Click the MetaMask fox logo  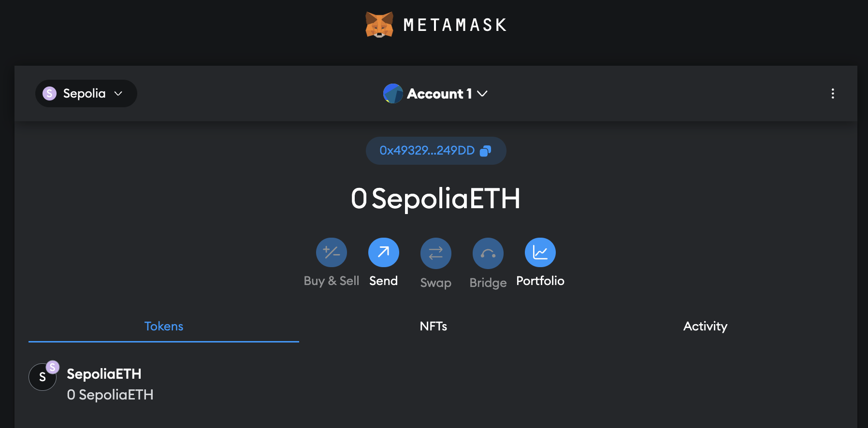coord(379,25)
